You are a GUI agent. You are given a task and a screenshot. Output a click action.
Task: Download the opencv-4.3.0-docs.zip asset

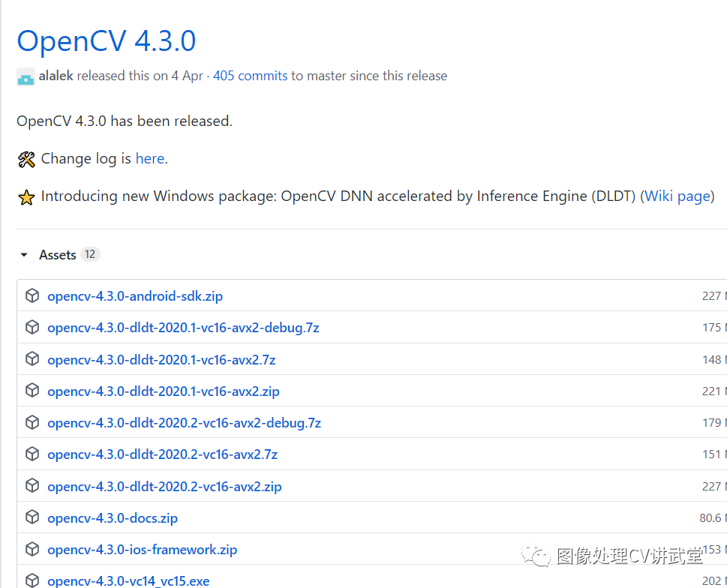tap(113, 517)
